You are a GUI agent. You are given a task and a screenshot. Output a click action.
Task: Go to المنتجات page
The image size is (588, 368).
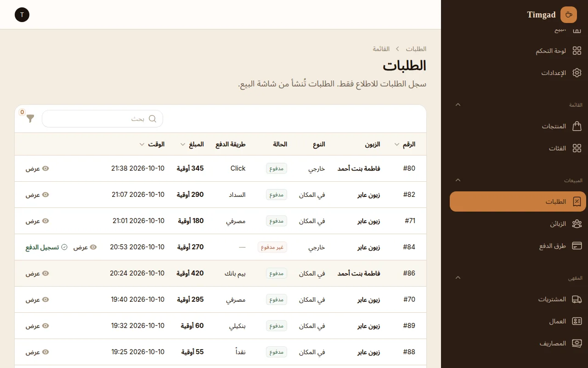[518, 126]
